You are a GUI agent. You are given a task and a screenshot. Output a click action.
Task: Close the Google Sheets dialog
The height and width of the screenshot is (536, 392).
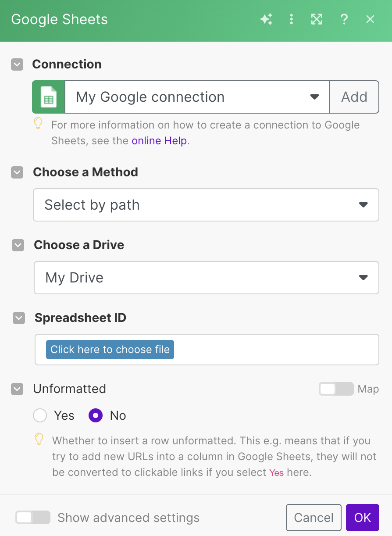(370, 19)
